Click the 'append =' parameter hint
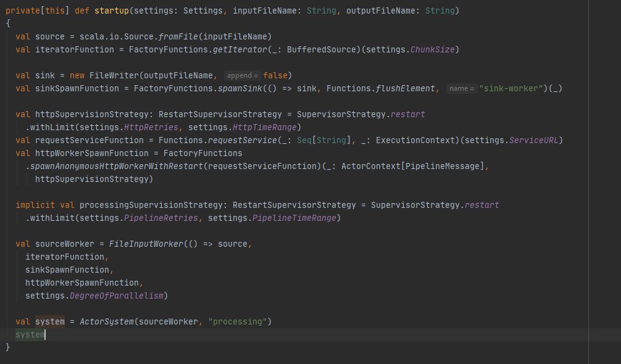The height and width of the screenshot is (364, 621). [x=243, y=75]
